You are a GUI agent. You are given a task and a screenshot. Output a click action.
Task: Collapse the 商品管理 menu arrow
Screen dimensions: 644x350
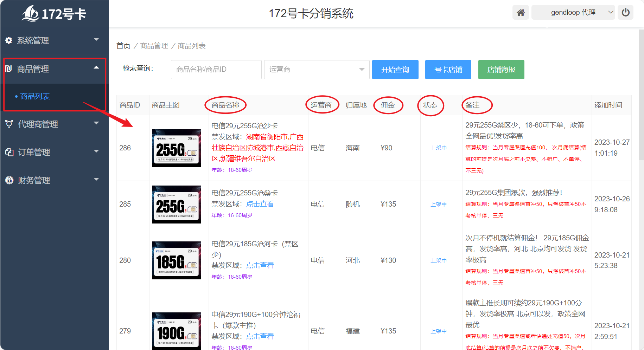click(96, 67)
